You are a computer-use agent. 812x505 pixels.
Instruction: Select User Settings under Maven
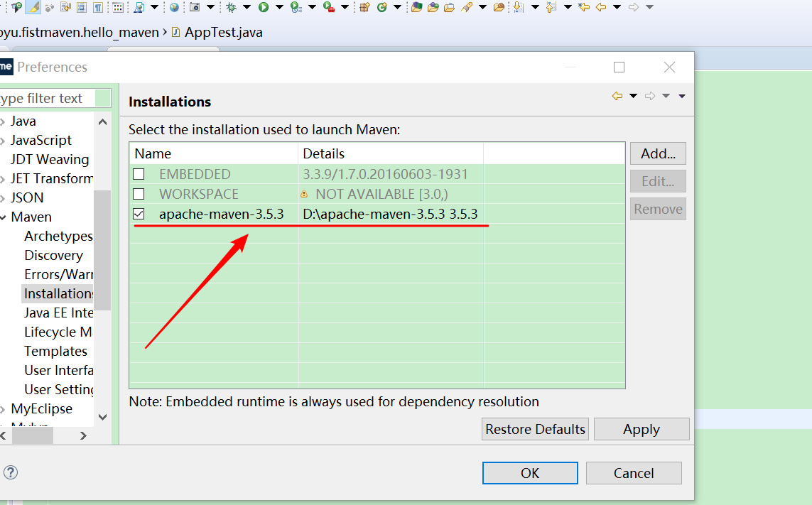tap(58, 389)
